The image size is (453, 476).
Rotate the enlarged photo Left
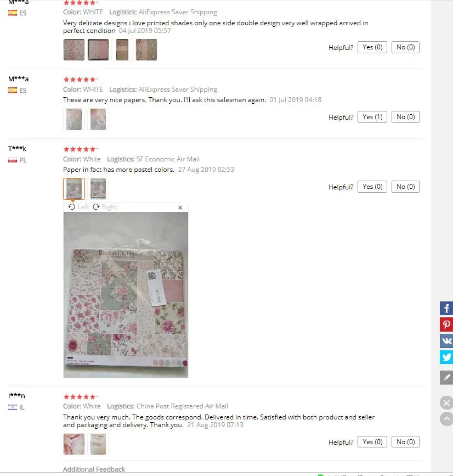tap(79, 207)
